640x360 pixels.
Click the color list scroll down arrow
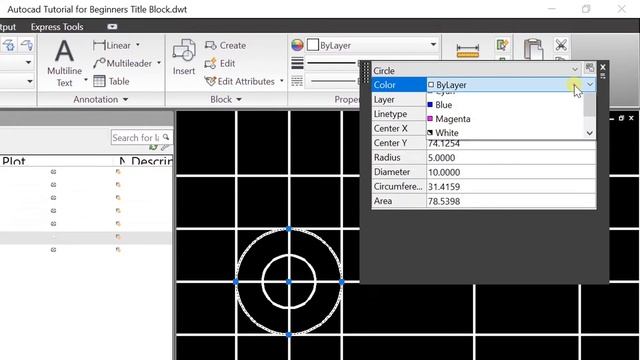tap(589, 133)
